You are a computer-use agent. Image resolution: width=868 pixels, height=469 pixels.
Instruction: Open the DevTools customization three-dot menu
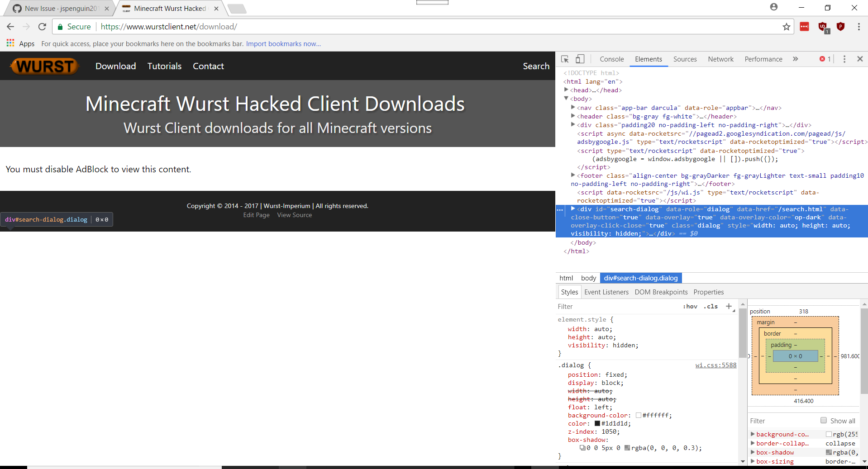(844, 59)
